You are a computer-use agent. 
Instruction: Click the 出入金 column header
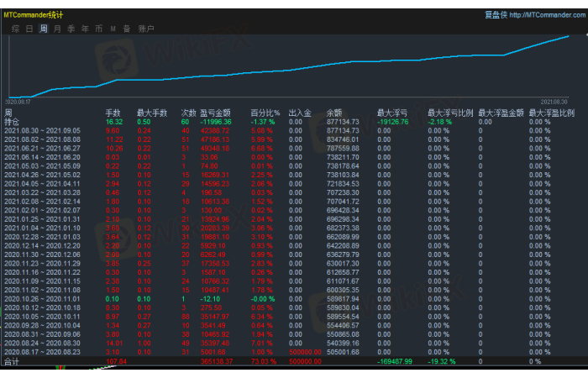tap(300, 113)
